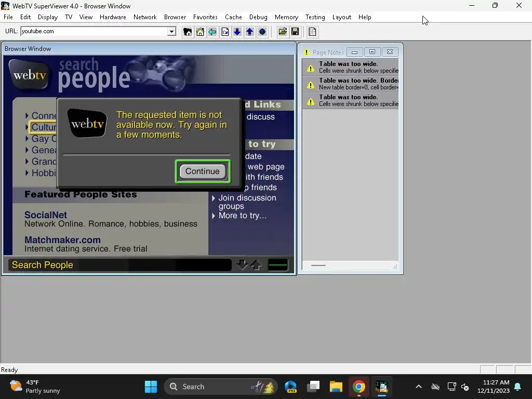Open the Cache menu
The height and width of the screenshot is (399, 532).
click(x=233, y=17)
